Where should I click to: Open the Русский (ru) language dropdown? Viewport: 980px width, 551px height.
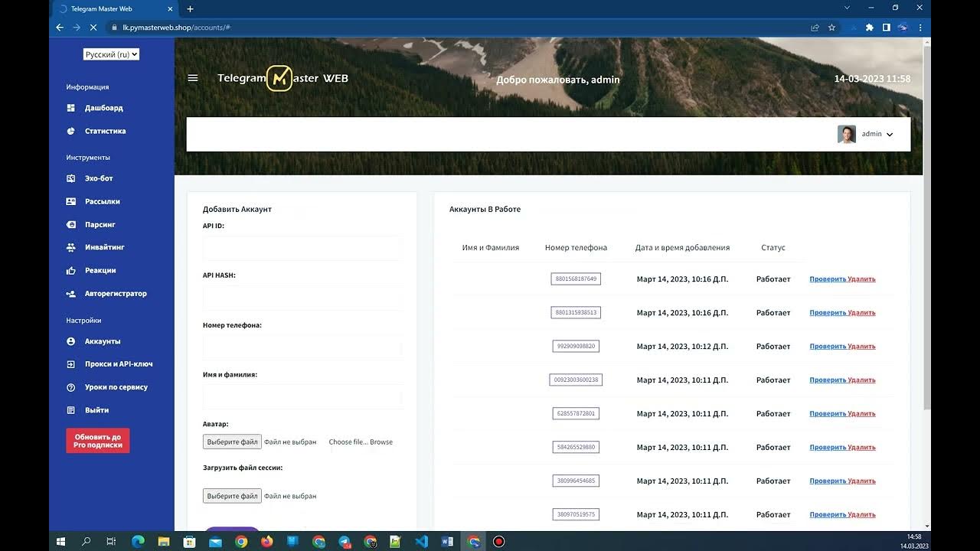[x=111, y=54]
